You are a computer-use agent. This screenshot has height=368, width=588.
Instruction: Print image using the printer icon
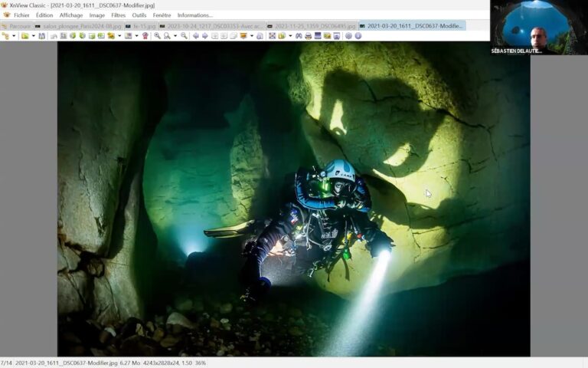[x=309, y=36]
